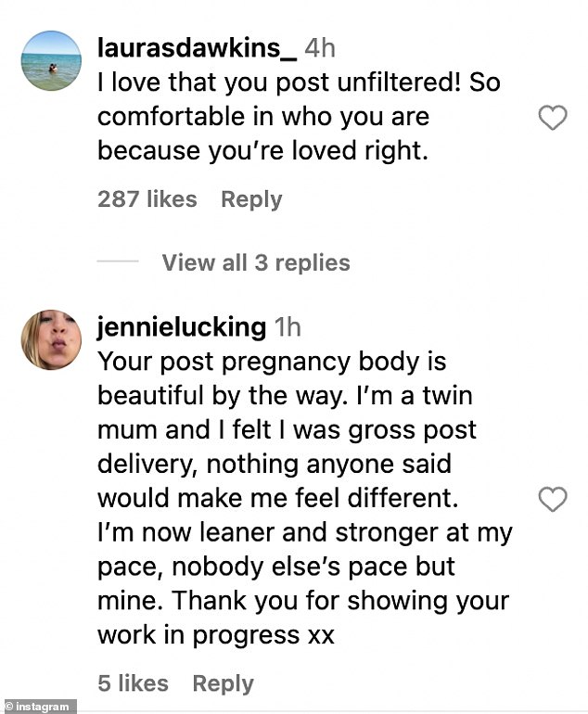The width and height of the screenshot is (588, 714).
Task: Tap the heart beside jennielucking's comment
Action: 553,500
